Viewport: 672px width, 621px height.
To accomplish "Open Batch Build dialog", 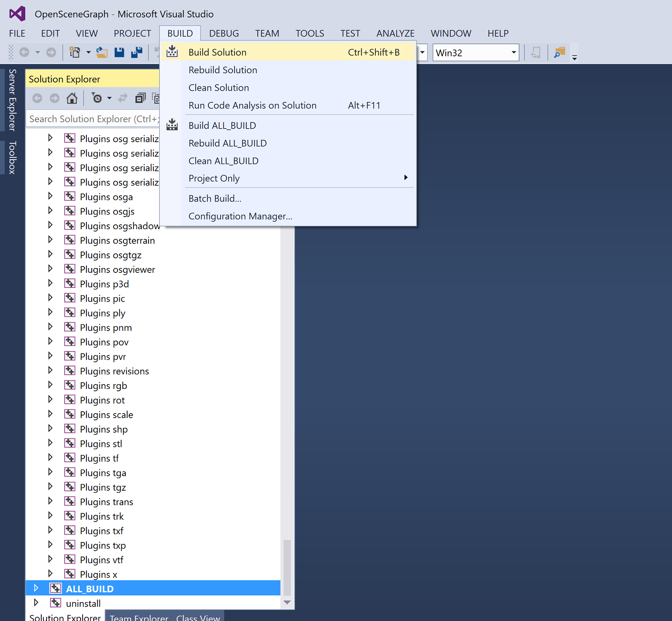I will click(288, 199).
